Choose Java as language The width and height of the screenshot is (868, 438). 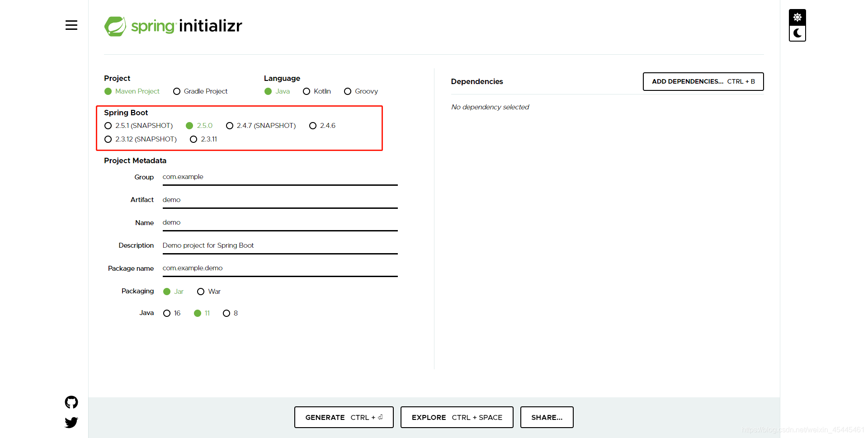click(x=277, y=91)
